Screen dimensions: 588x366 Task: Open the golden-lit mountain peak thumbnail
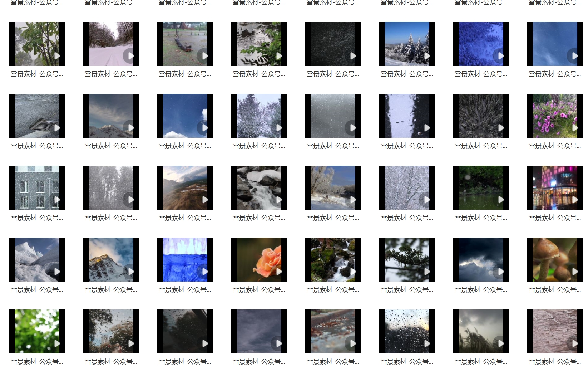(111, 259)
